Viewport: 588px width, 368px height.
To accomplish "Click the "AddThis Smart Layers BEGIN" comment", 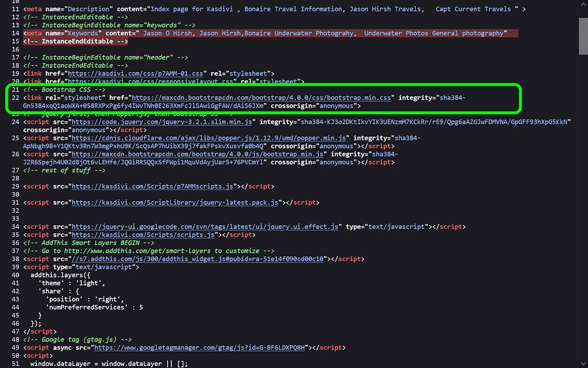I will (89, 243).
